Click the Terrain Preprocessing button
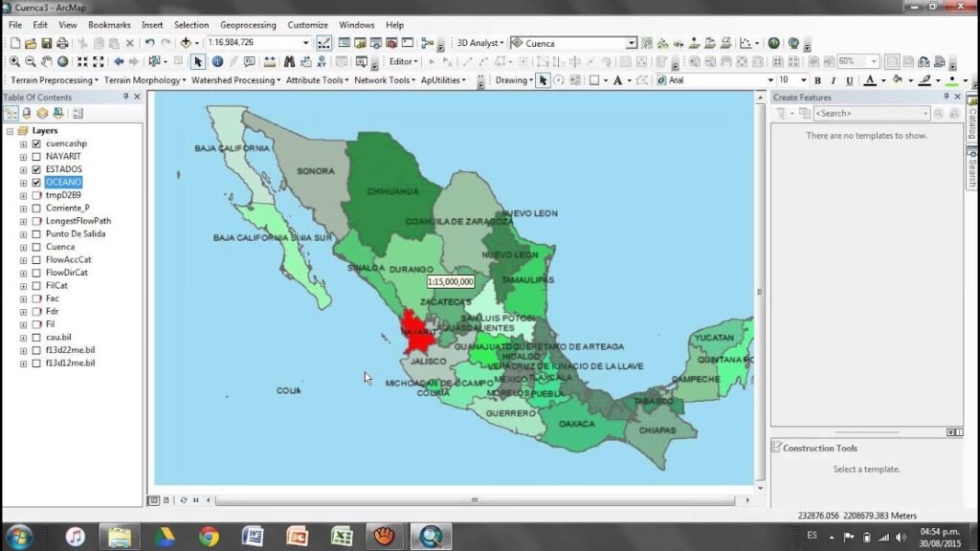980x551 pixels. coord(54,80)
